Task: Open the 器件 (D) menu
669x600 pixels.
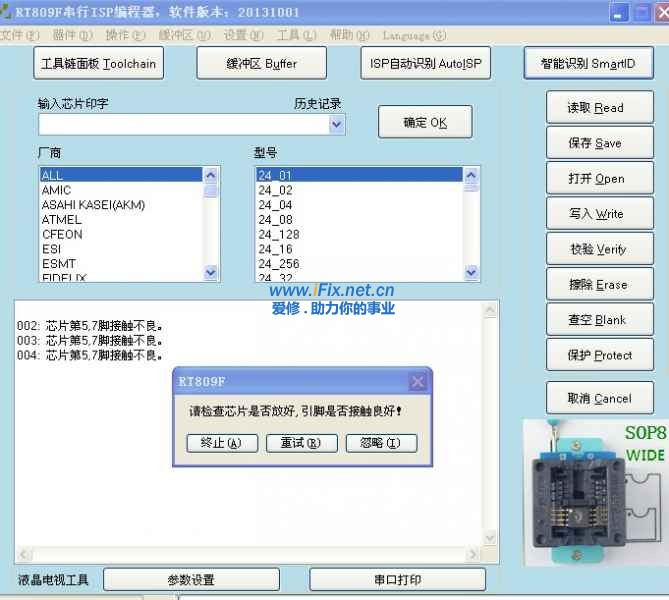Action: (x=73, y=35)
